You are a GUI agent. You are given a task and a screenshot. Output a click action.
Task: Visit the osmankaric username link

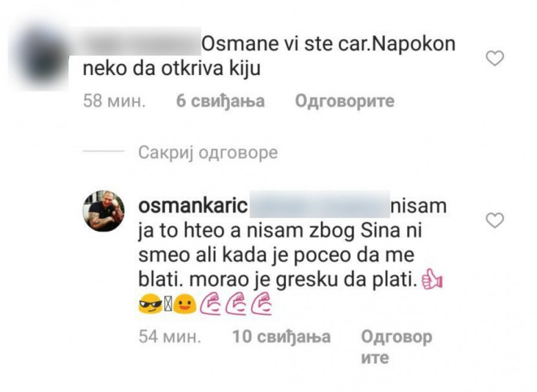(193, 206)
